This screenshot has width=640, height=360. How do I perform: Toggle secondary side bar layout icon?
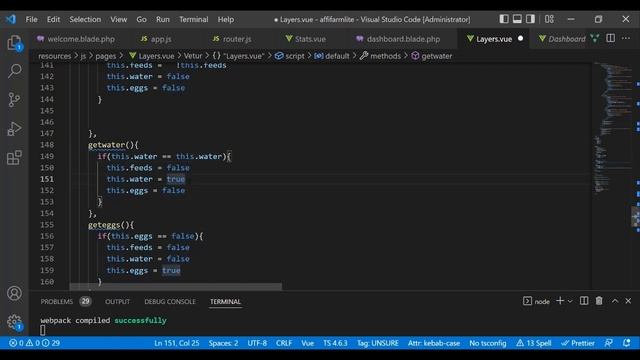(530, 19)
